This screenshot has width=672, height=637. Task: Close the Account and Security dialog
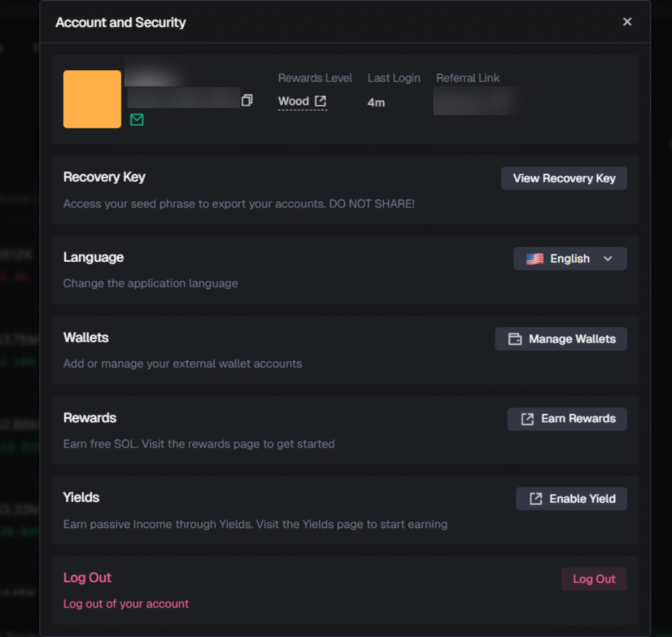627,22
